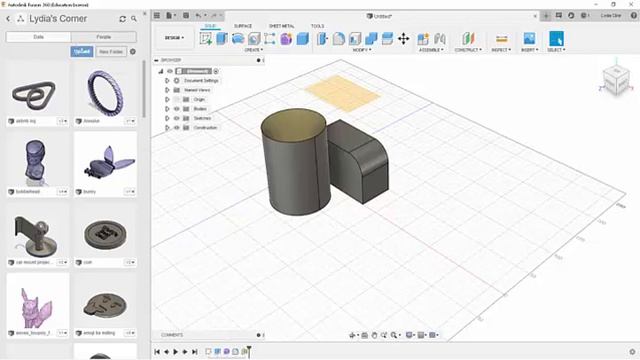Toggle visibility of Construction folder

tap(176, 128)
